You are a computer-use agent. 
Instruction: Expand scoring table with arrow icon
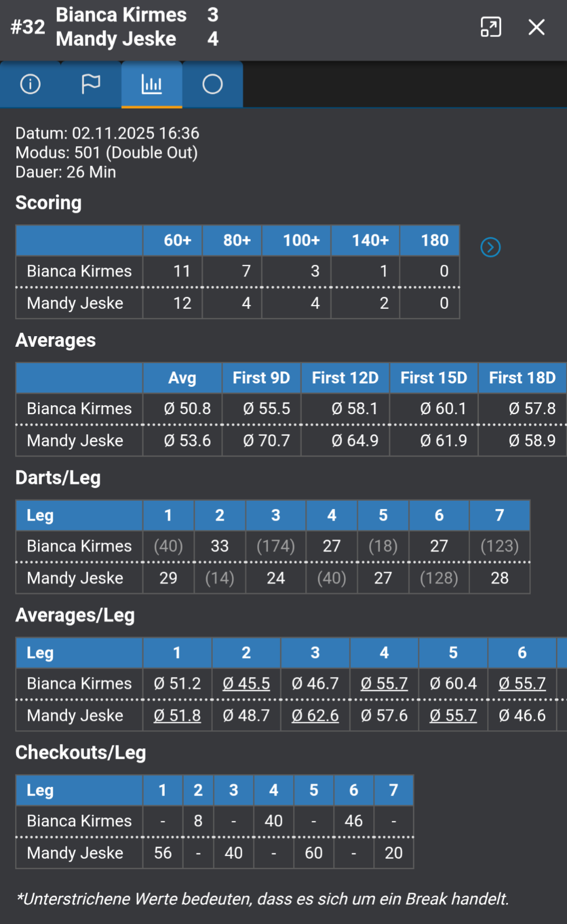click(490, 247)
